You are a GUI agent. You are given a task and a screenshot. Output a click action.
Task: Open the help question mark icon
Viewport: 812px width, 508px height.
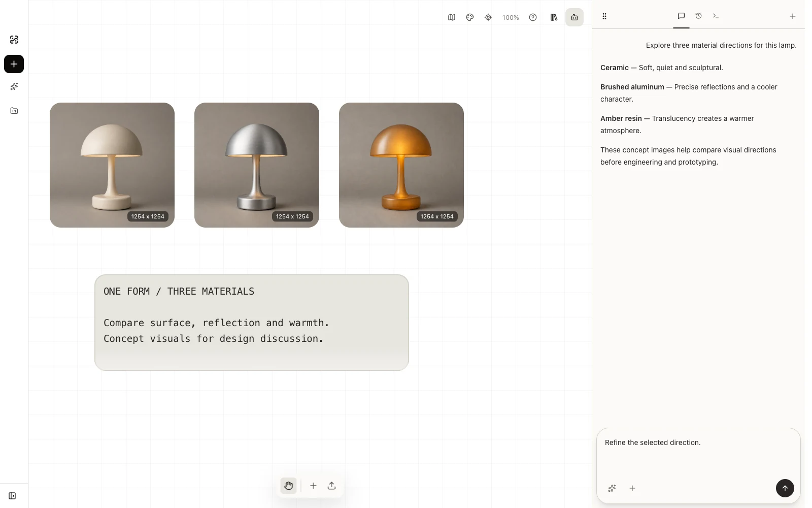pos(533,17)
